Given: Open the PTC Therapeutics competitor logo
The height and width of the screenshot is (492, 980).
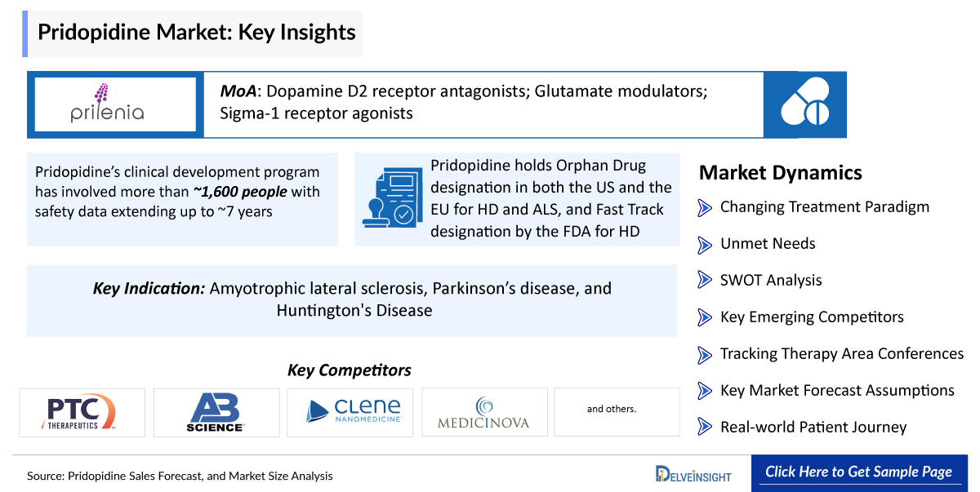Looking at the screenshot, I should coord(82,412).
